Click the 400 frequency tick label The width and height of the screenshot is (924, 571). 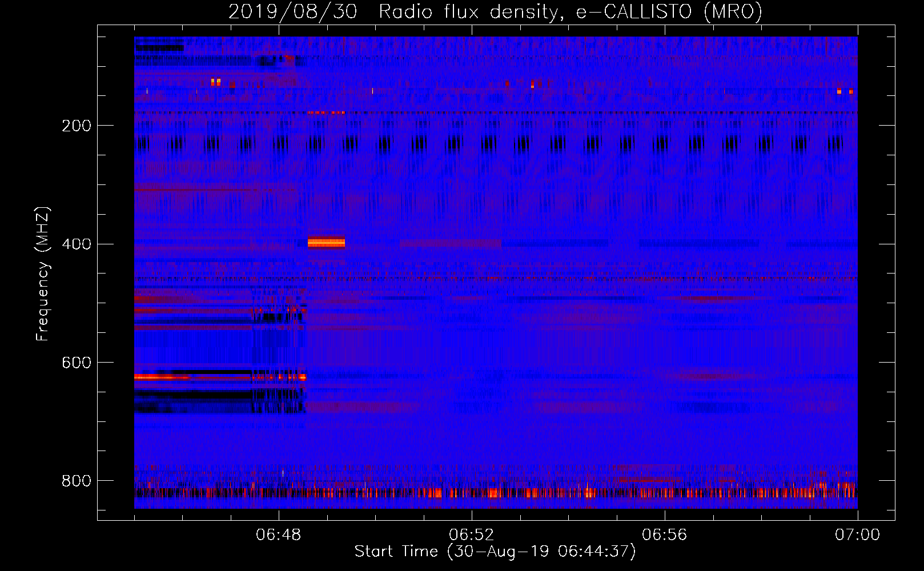(77, 244)
